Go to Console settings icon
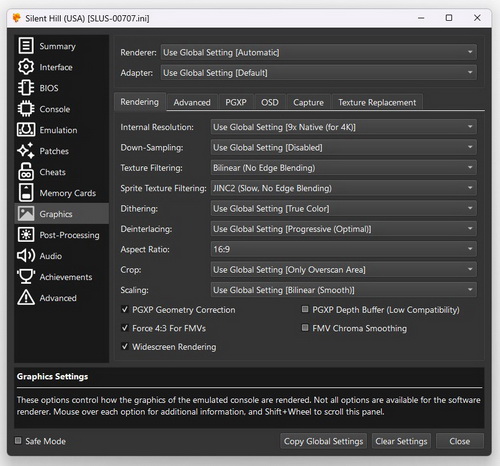500x466 pixels. pyautogui.click(x=26, y=109)
